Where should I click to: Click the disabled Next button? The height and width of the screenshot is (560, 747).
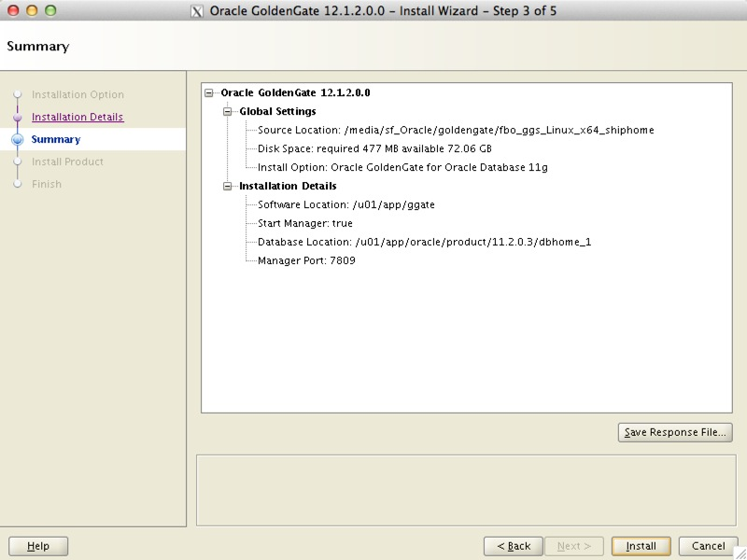point(574,546)
